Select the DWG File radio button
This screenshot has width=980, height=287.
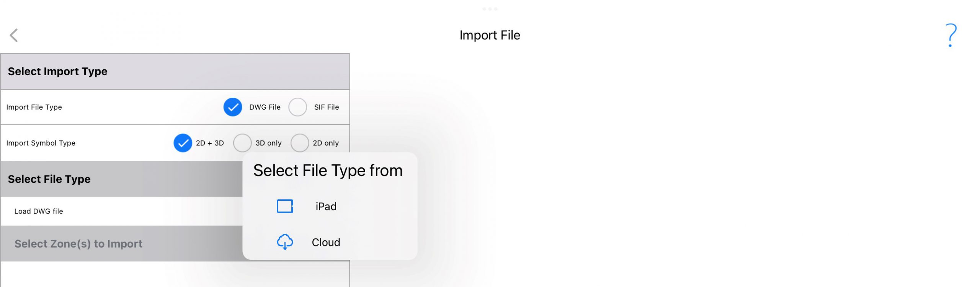(x=233, y=107)
